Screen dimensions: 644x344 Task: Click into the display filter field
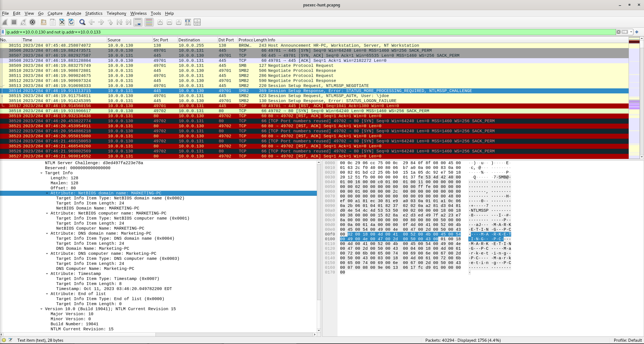click(x=310, y=32)
